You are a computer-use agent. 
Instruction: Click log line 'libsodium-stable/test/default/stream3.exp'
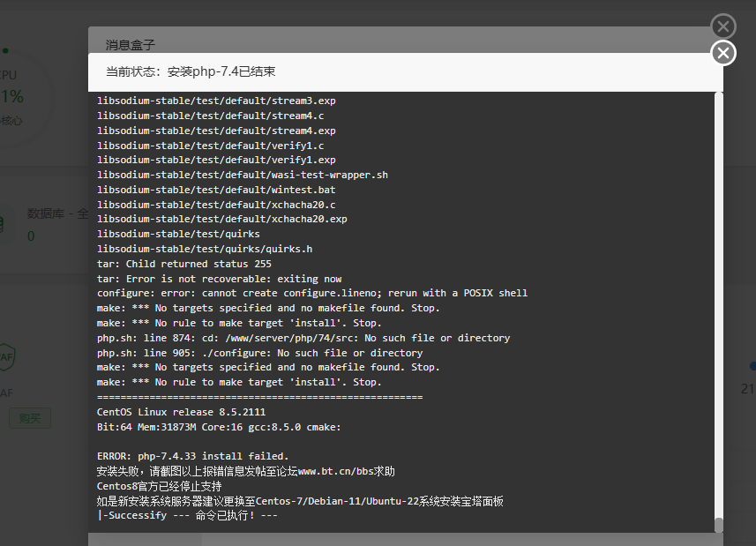coord(216,101)
